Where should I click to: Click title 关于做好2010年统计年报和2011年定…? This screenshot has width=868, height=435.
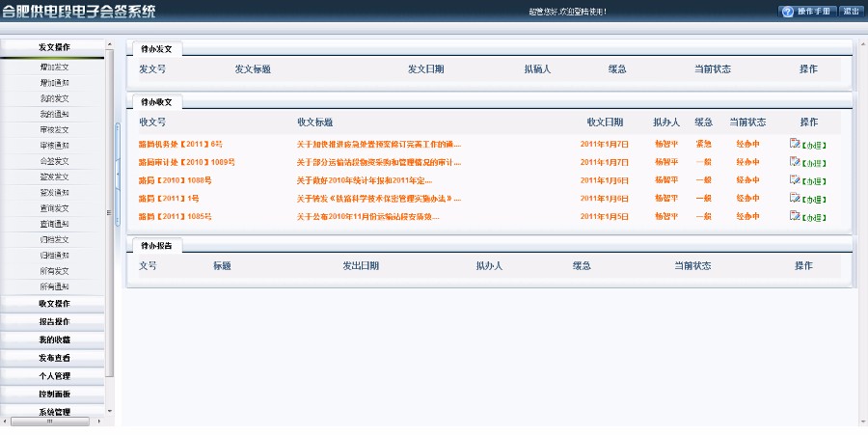pyautogui.click(x=365, y=180)
